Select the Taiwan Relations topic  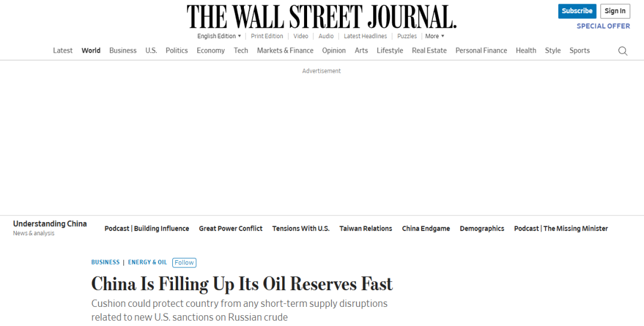[x=366, y=229]
